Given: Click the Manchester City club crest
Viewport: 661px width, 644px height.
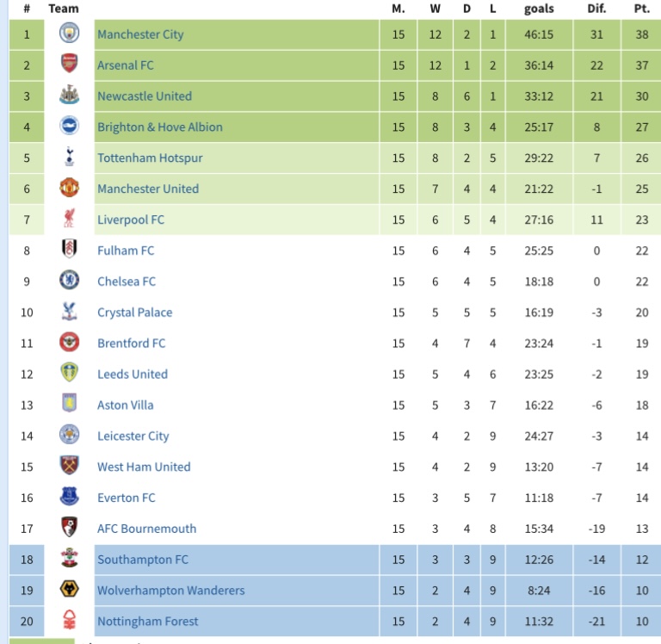Looking at the screenshot, I should 69,34.
